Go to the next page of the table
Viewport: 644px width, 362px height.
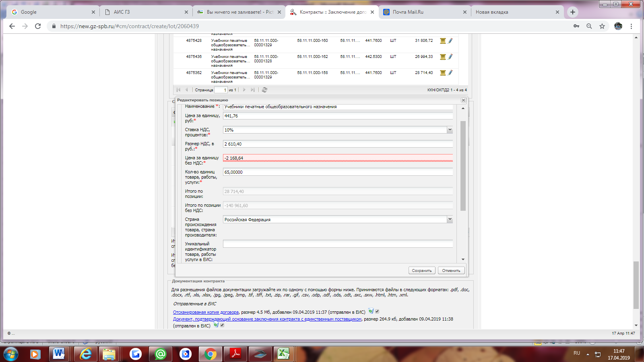(244, 90)
